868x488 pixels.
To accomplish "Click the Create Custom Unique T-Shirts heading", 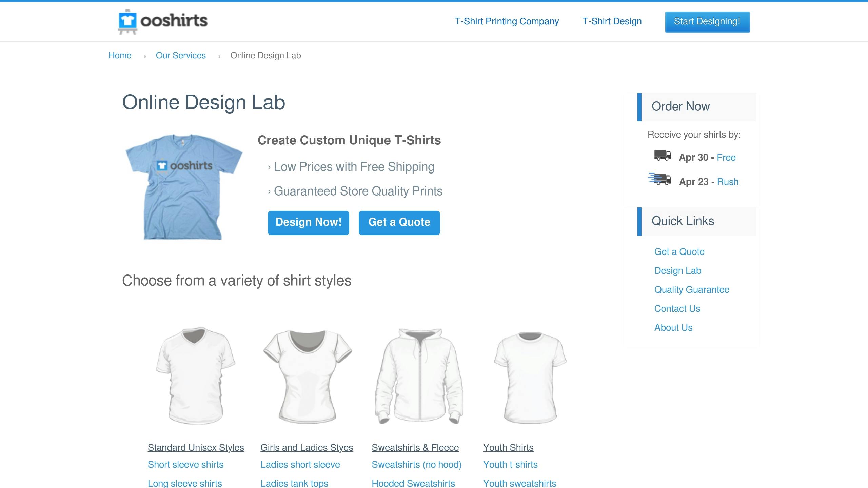I will 349,140.
